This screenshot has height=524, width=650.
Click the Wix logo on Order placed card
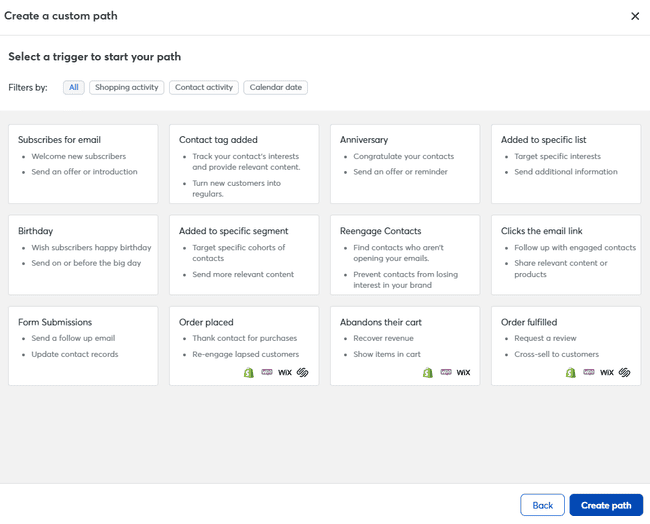click(285, 372)
